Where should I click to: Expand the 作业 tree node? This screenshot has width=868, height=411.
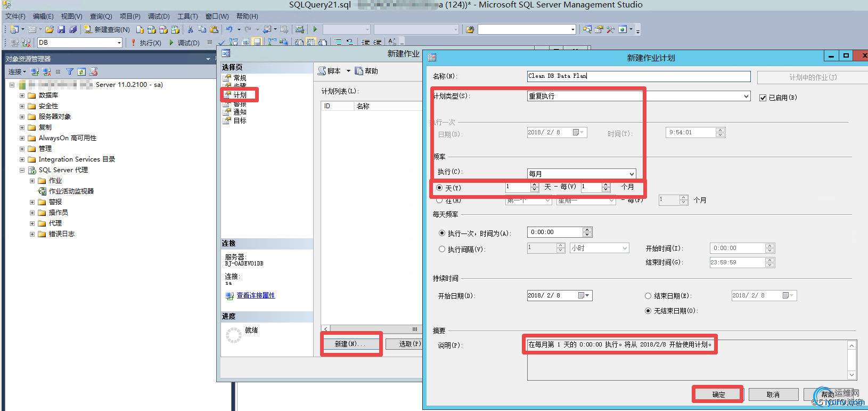[32, 181]
